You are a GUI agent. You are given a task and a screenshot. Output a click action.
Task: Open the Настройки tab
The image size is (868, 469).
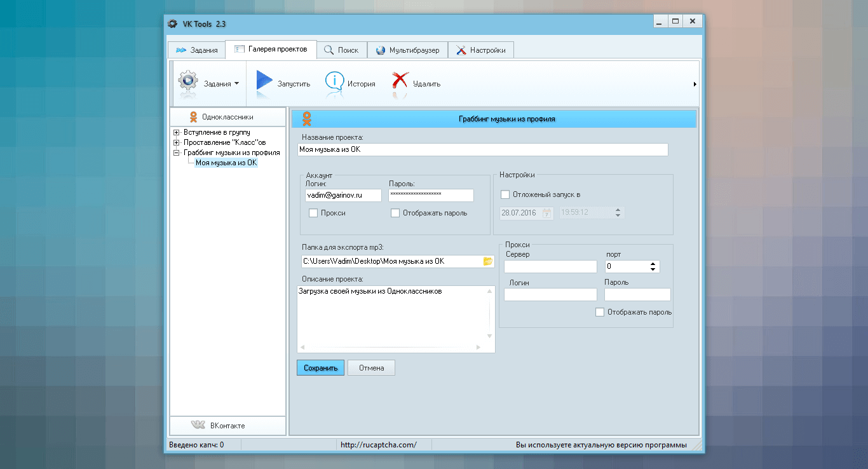point(481,50)
